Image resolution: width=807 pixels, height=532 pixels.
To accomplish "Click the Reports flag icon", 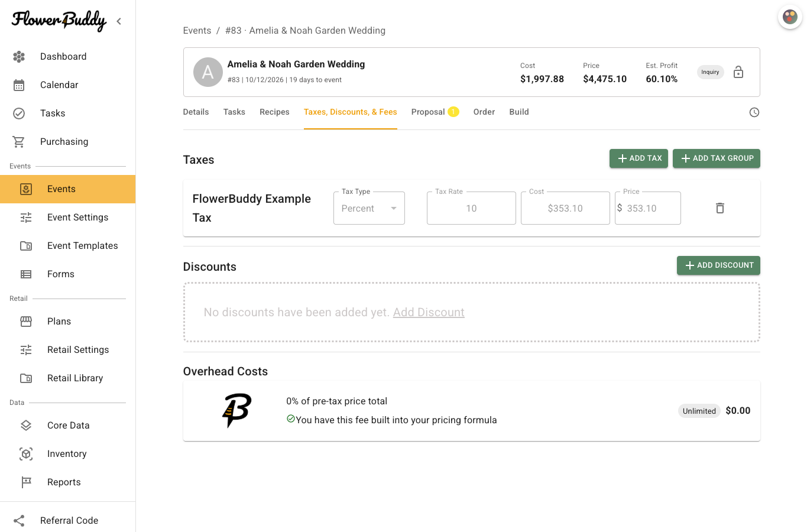I will coord(26,482).
